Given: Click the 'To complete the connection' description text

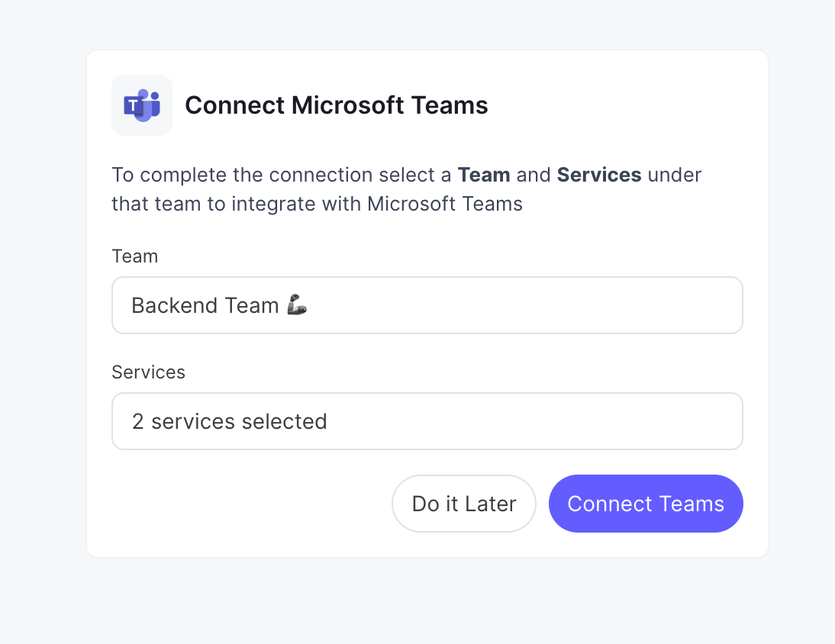Looking at the screenshot, I should (x=406, y=189).
